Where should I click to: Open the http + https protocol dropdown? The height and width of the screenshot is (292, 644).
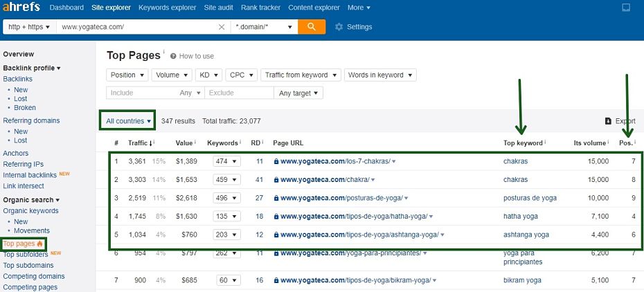point(29,27)
